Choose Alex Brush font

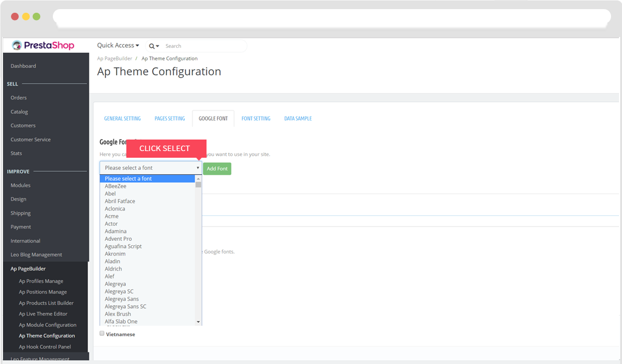click(x=148, y=314)
